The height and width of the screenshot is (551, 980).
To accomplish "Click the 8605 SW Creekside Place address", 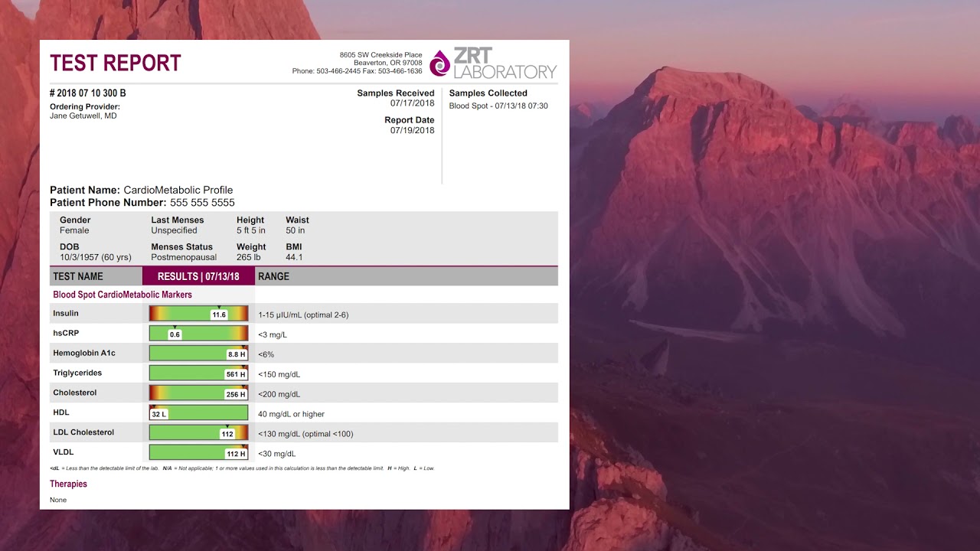I will click(381, 55).
